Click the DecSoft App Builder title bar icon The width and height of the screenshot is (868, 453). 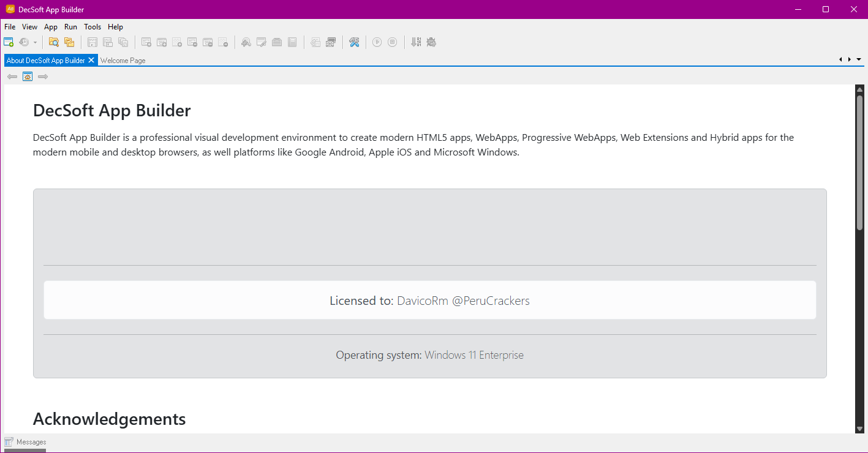(x=10, y=9)
